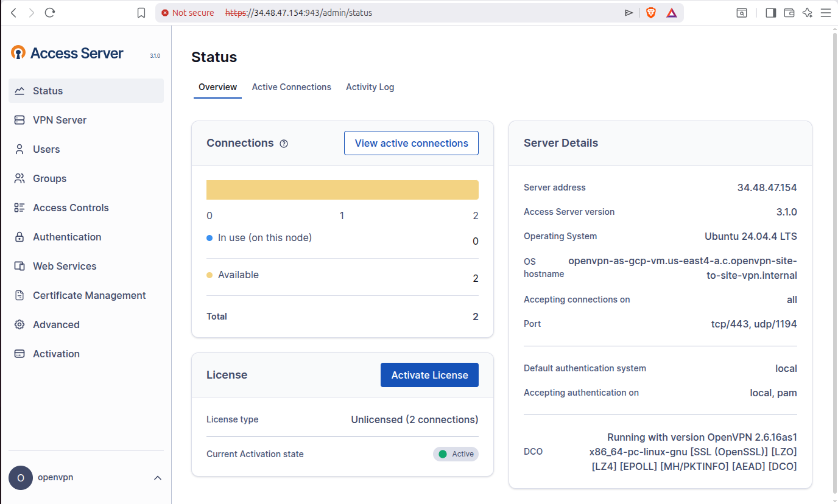Screen dimensions: 838x504
Task: Click the Brave Rewards triangle icon
Action: coord(672,13)
